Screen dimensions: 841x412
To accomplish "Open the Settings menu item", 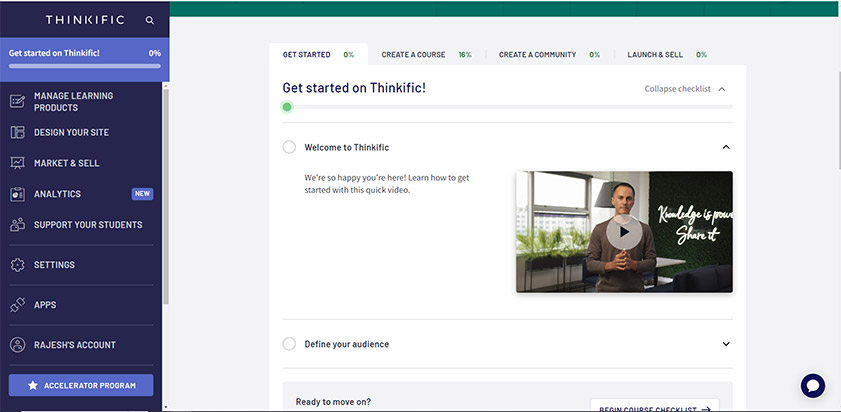I will point(81,264).
